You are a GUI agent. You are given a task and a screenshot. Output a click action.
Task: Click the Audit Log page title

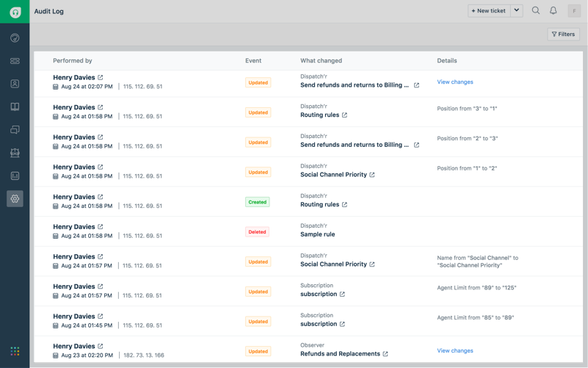click(48, 11)
